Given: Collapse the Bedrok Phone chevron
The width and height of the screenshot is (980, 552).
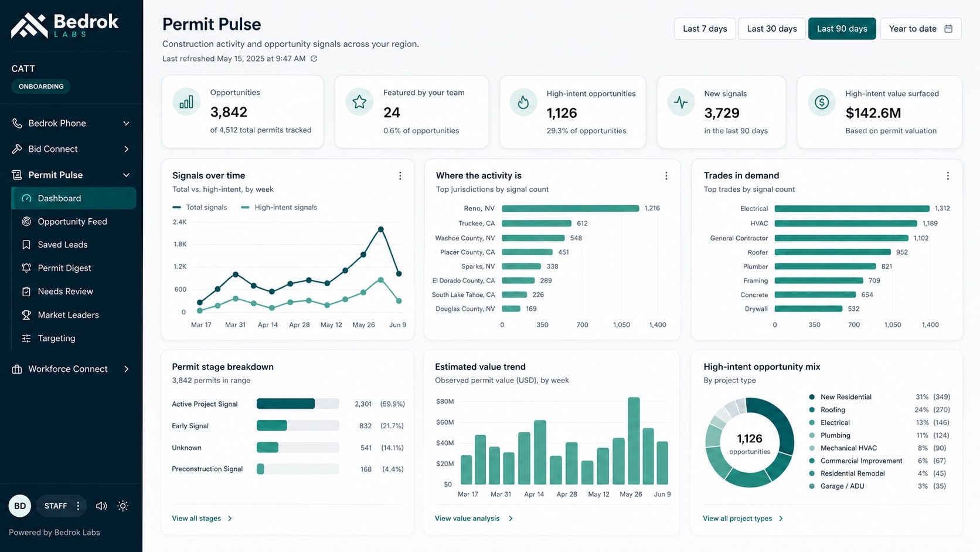Looking at the screenshot, I should coord(126,123).
